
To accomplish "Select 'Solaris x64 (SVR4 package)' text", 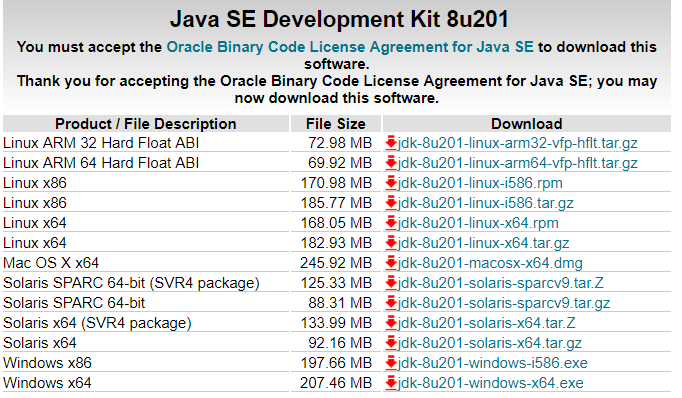I will pyautogui.click(x=97, y=323).
